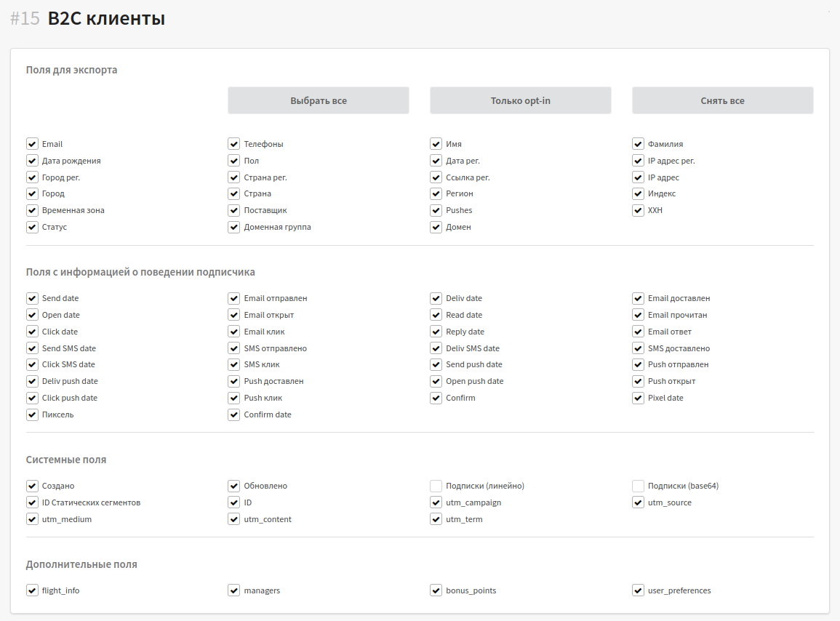Uncheck the 'utm_source' checkbox
The height and width of the screenshot is (621, 840).
(638, 502)
